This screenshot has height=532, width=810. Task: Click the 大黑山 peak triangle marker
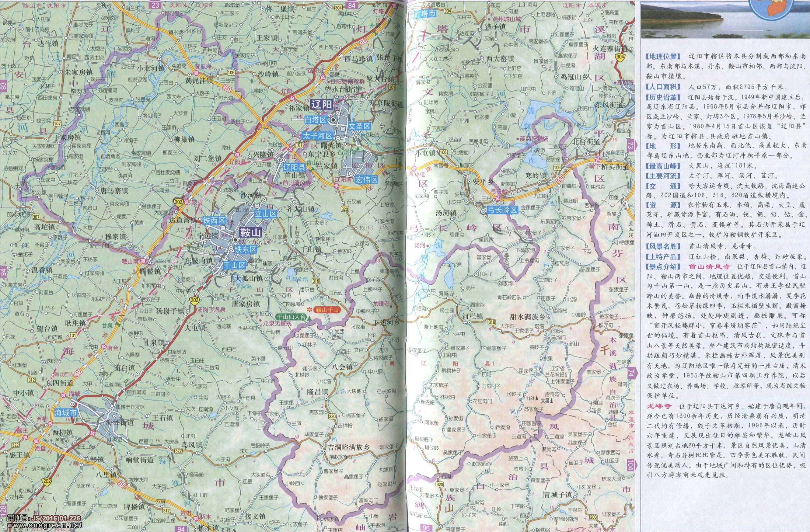coord(537,398)
